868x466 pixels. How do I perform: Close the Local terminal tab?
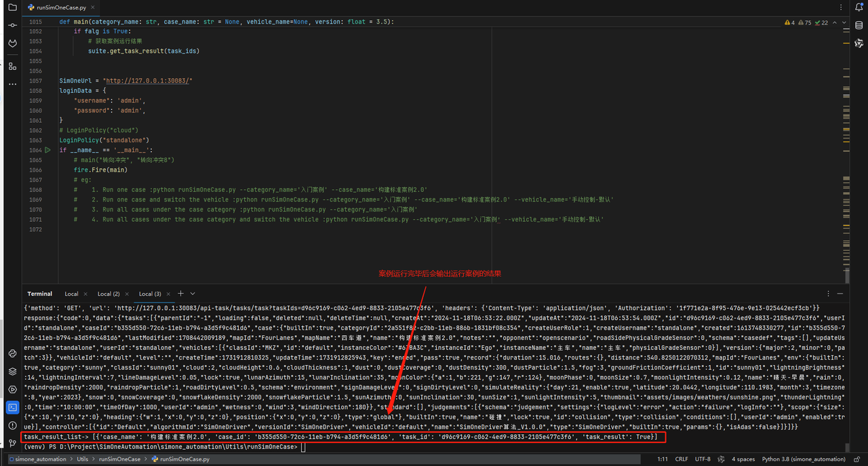(85, 294)
